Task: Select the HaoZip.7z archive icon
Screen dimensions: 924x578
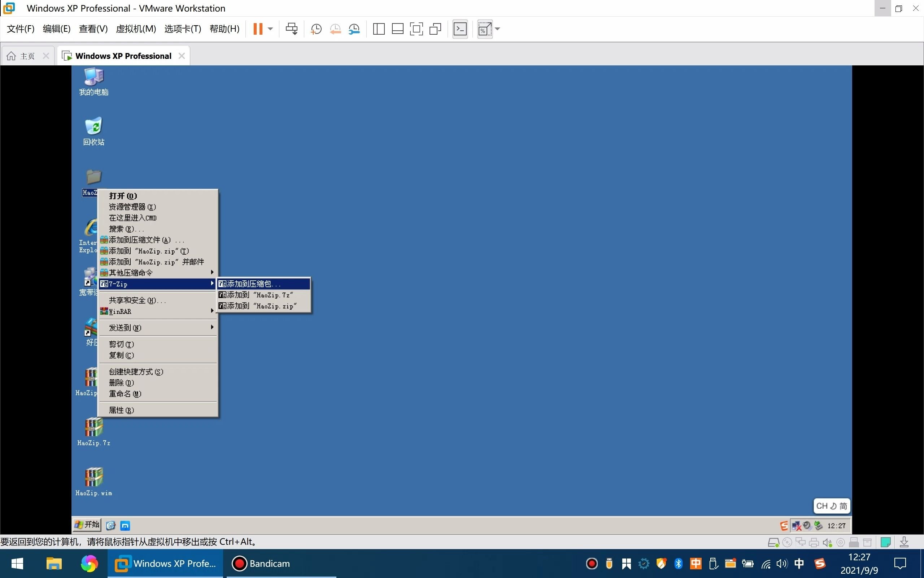Action: (x=93, y=432)
